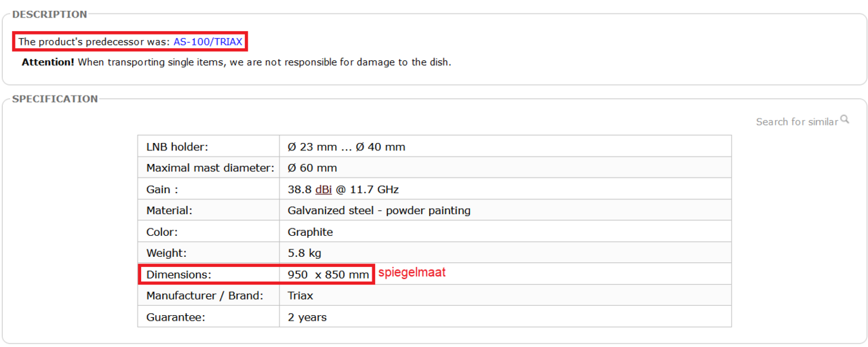Click the Triax manufacturer value
This screenshot has width=868, height=347.
(x=300, y=295)
